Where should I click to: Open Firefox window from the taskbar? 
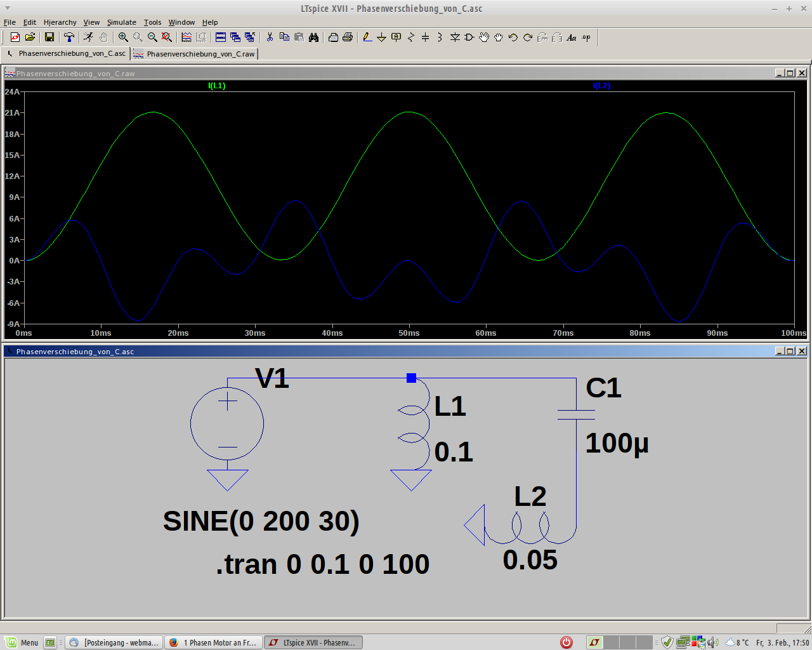pyautogui.click(x=214, y=642)
